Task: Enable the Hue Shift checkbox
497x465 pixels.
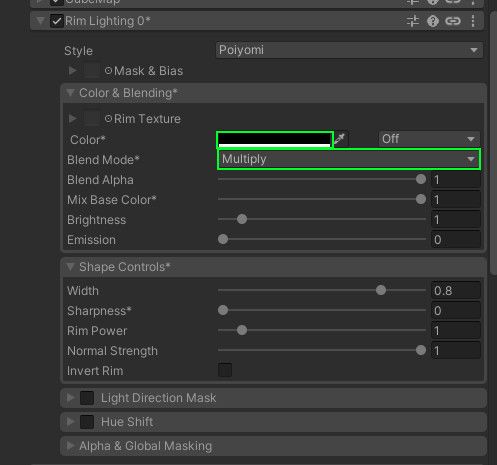Action: (87, 421)
